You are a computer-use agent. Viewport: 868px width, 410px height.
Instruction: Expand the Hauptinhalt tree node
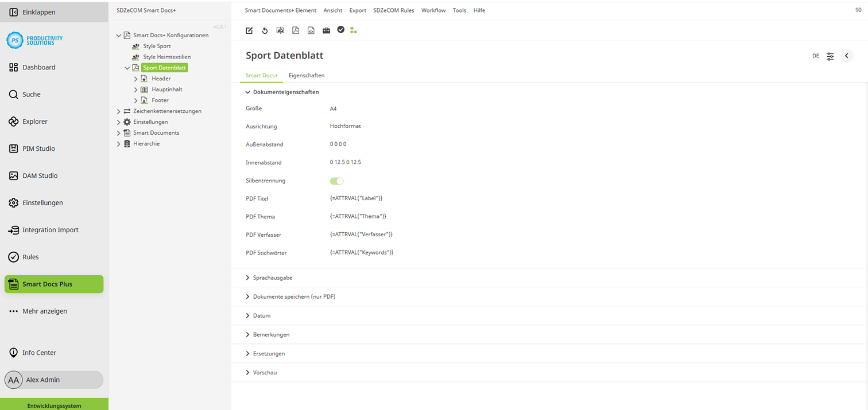click(x=136, y=89)
